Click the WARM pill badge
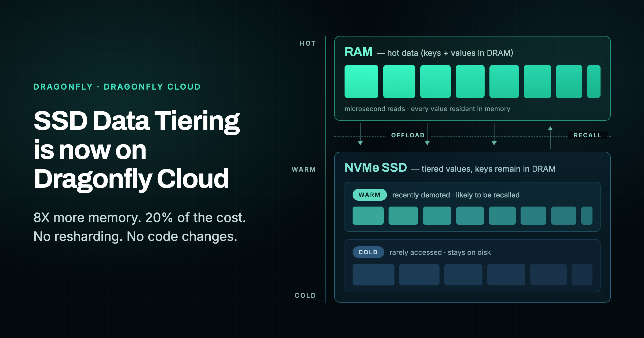644x338 pixels. click(369, 195)
